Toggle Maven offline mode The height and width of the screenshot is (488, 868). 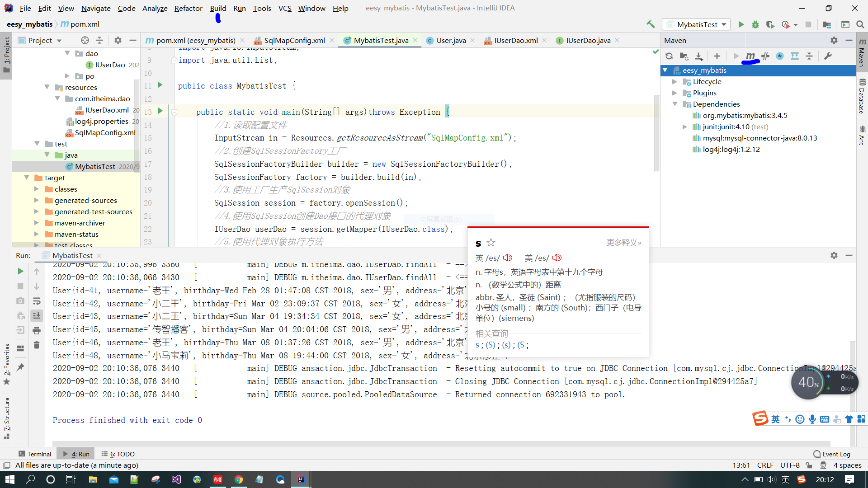[765, 56]
